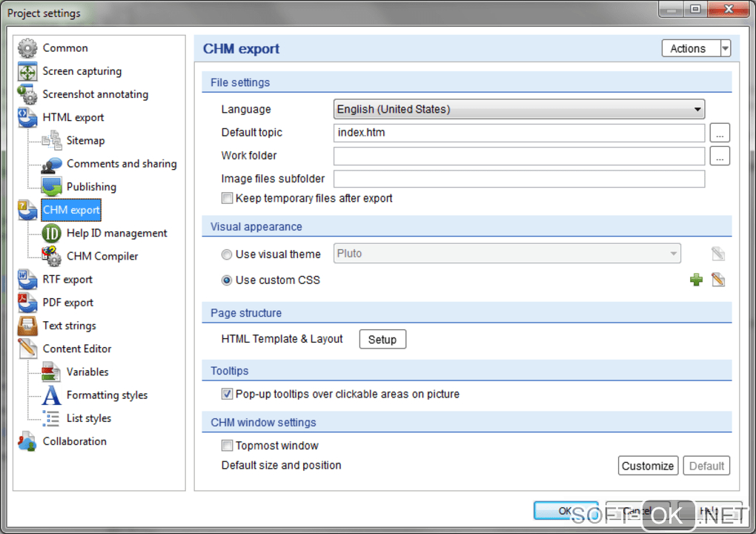Image resolution: width=756 pixels, height=534 pixels.
Task: Toggle the Topmost window checkbox
Action: tap(228, 446)
